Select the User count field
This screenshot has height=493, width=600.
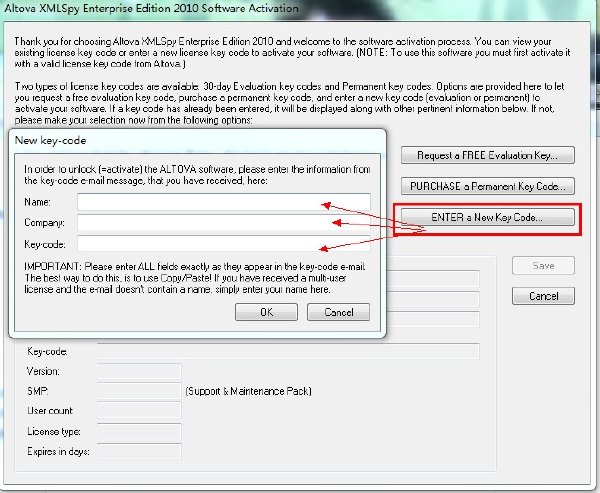point(139,410)
